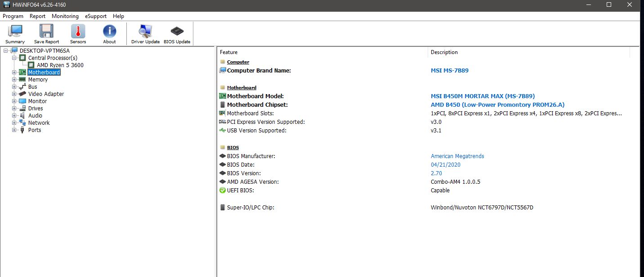Screen dimensions: 644x277
Task: Click the AMD B450 chipset link
Action: pyautogui.click(x=497, y=104)
